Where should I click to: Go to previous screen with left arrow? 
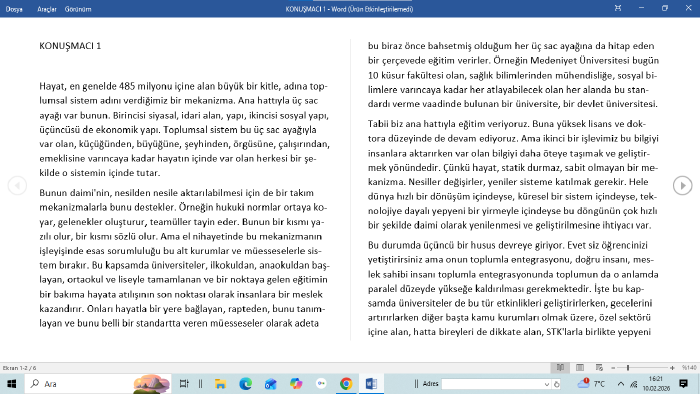point(17,185)
